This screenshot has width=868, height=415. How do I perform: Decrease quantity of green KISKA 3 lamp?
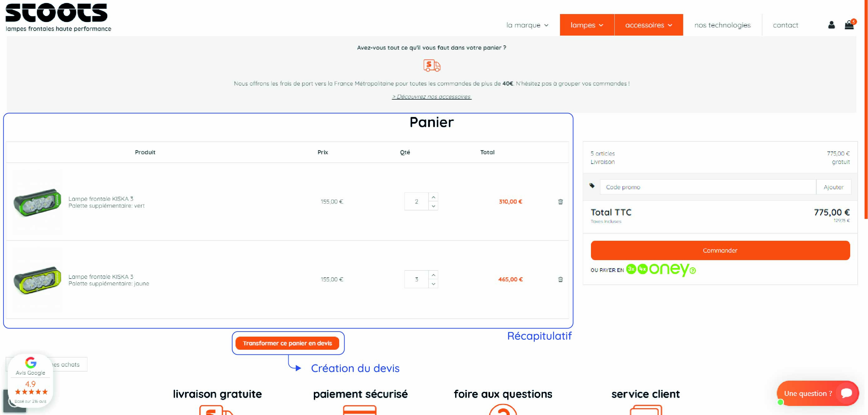pos(433,206)
